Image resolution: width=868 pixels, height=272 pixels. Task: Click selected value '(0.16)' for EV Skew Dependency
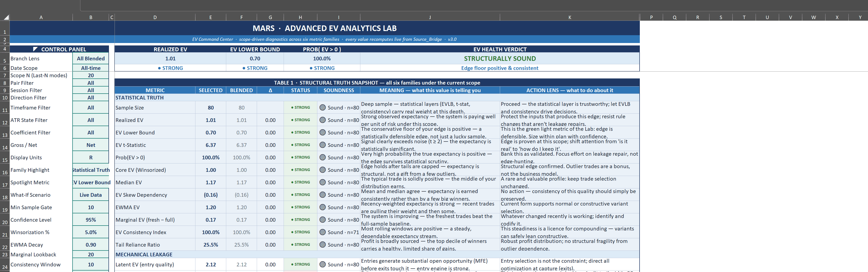click(211, 195)
